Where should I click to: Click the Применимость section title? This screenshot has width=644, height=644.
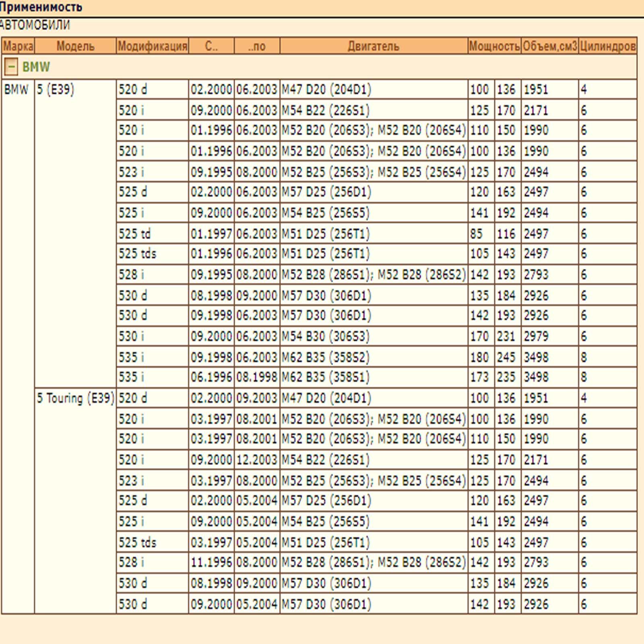point(41,7)
